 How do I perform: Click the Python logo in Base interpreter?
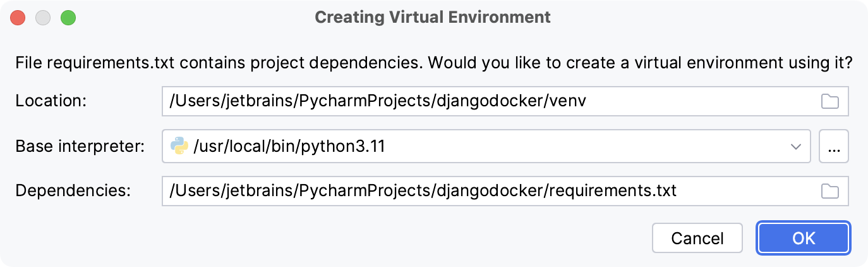(179, 147)
